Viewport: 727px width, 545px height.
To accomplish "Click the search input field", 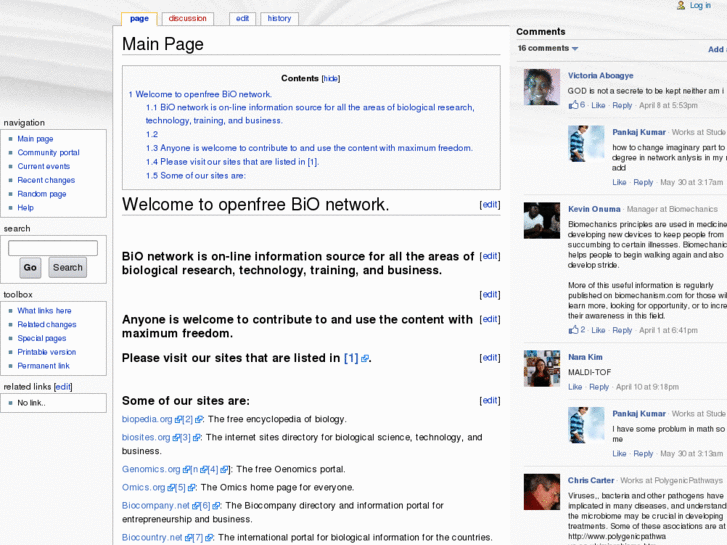I will click(x=53, y=248).
